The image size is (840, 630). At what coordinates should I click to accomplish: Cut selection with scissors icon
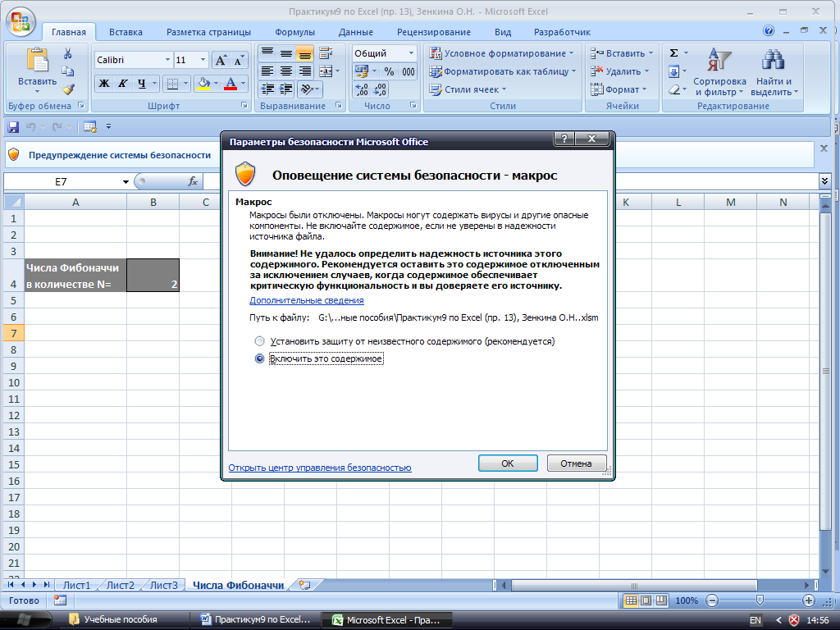point(67,53)
